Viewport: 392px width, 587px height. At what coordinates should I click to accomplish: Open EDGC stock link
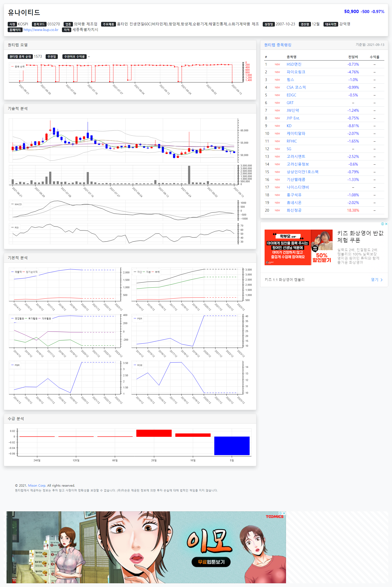(291, 95)
